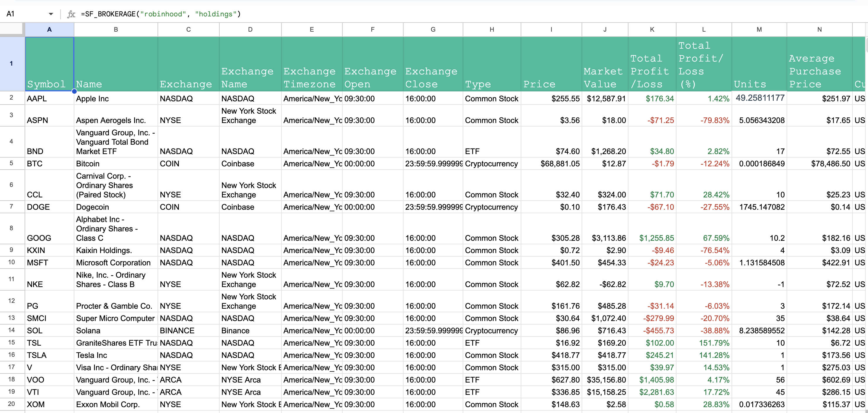Click the Total Profit/Loss (%) header cell
Screen dimensions: 868x413
704,64
